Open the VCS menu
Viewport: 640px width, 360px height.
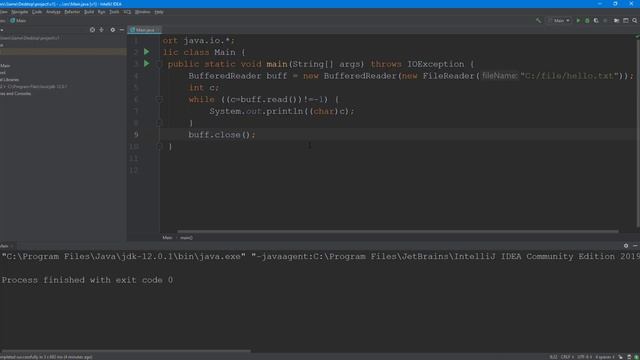(127, 12)
